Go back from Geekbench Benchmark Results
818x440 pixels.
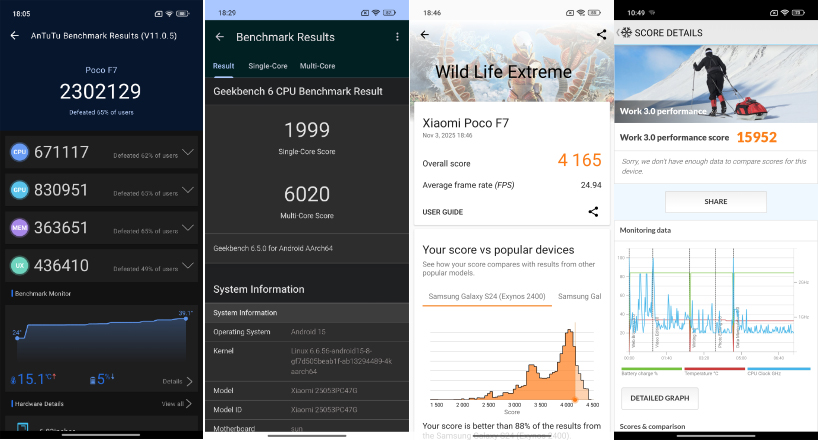(x=219, y=37)
